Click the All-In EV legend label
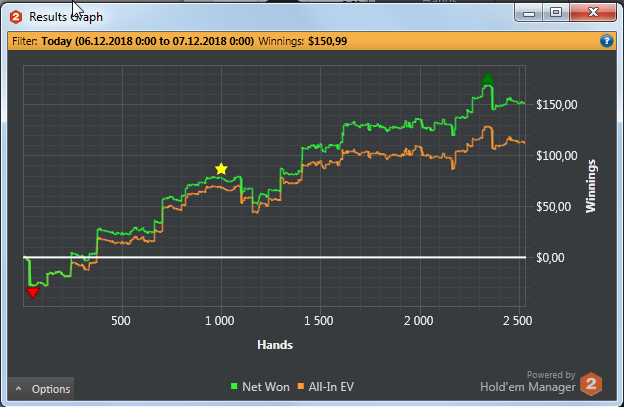The height and width of the screenshot is (407, 624). coord(331,387)
